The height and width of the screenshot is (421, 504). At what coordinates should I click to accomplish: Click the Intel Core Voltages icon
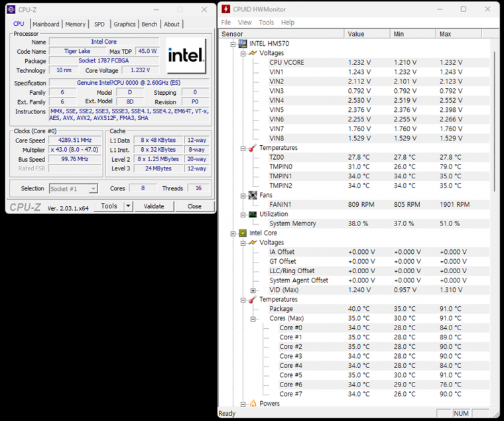(x=253, y=242)
